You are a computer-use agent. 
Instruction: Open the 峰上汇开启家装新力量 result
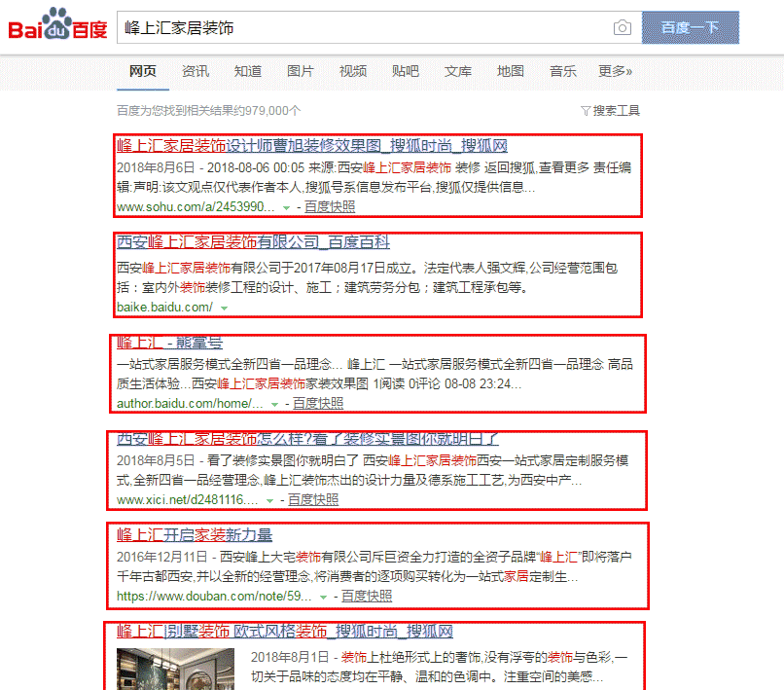(x=195, y=535)
